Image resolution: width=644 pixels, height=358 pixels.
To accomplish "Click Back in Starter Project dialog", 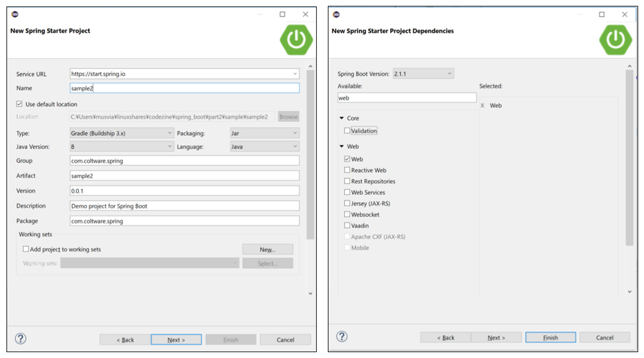I will [x=125, y=340].
